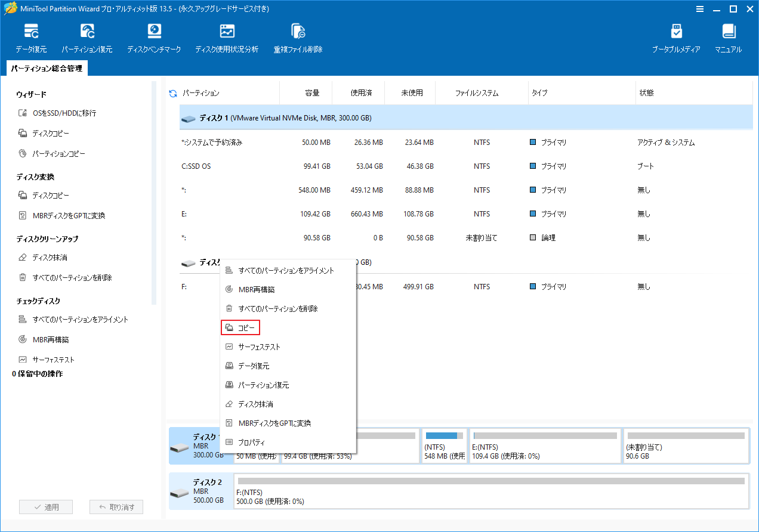Open the hamburger menu in the title bar

[700, 9]
